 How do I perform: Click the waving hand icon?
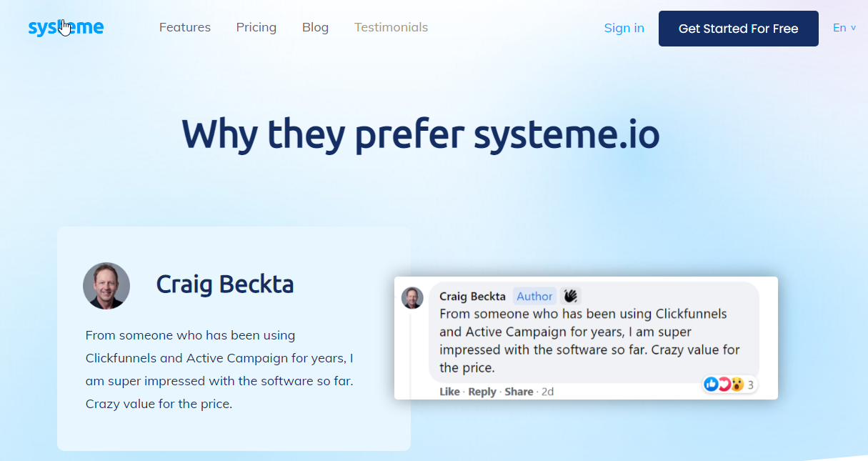pos(569,296)
